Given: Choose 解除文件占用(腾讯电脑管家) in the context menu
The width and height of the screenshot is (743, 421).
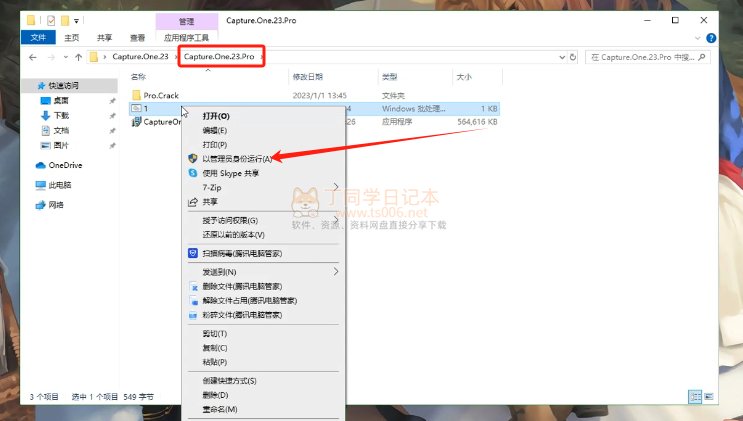Looking at the screenshot, I should (250, 301).
